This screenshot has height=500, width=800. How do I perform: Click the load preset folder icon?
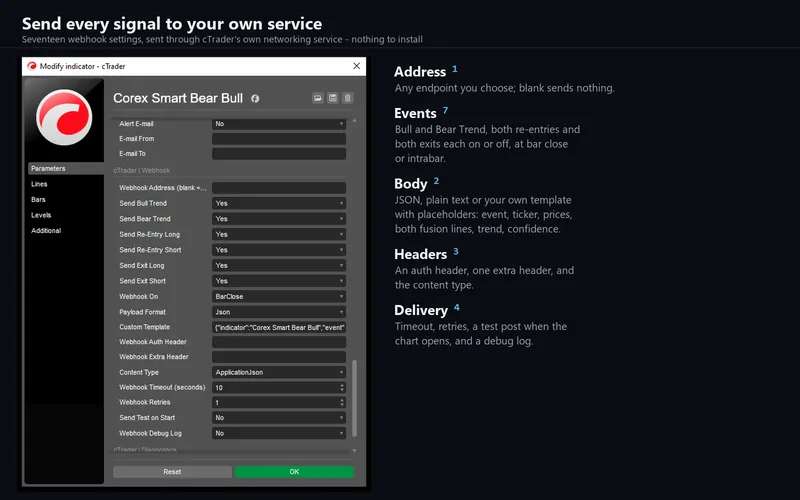pyautogui.click(x=317, y=98)
